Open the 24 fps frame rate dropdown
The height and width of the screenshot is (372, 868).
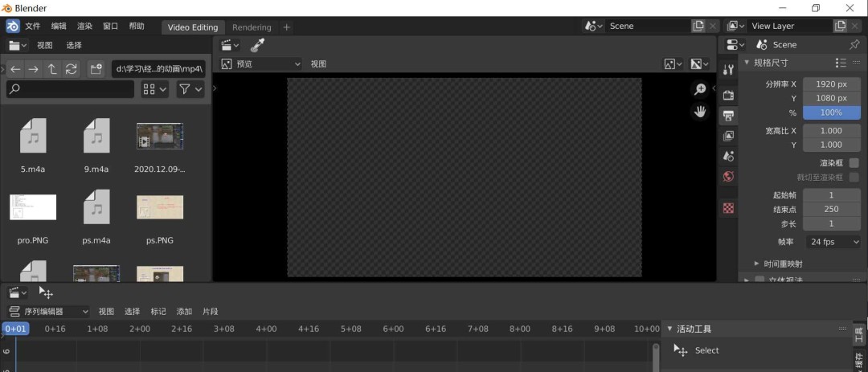coord(832,242)
